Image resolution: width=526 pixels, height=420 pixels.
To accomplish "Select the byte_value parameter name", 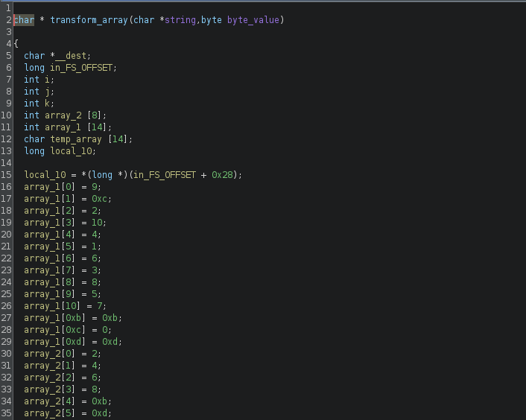I will [253, 20].
